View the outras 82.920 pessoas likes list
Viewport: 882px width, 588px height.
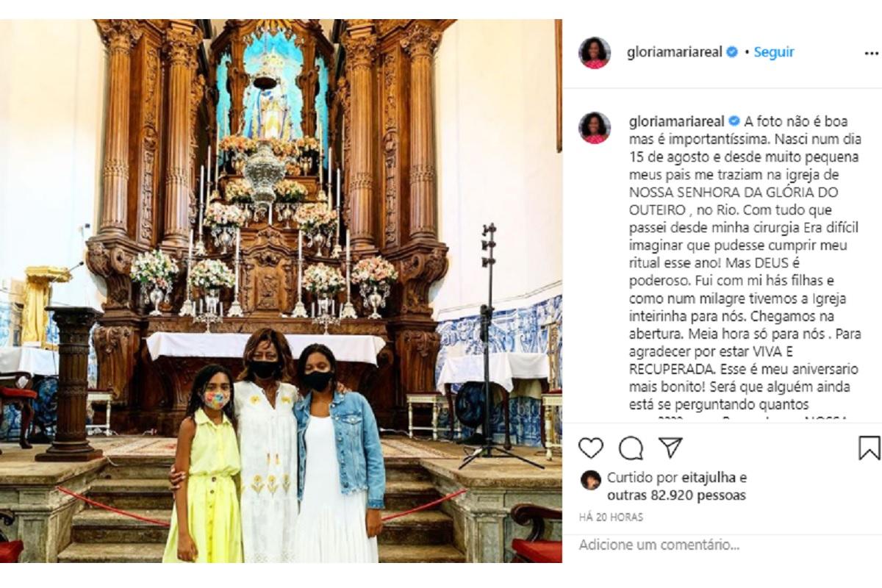[676, 495]
